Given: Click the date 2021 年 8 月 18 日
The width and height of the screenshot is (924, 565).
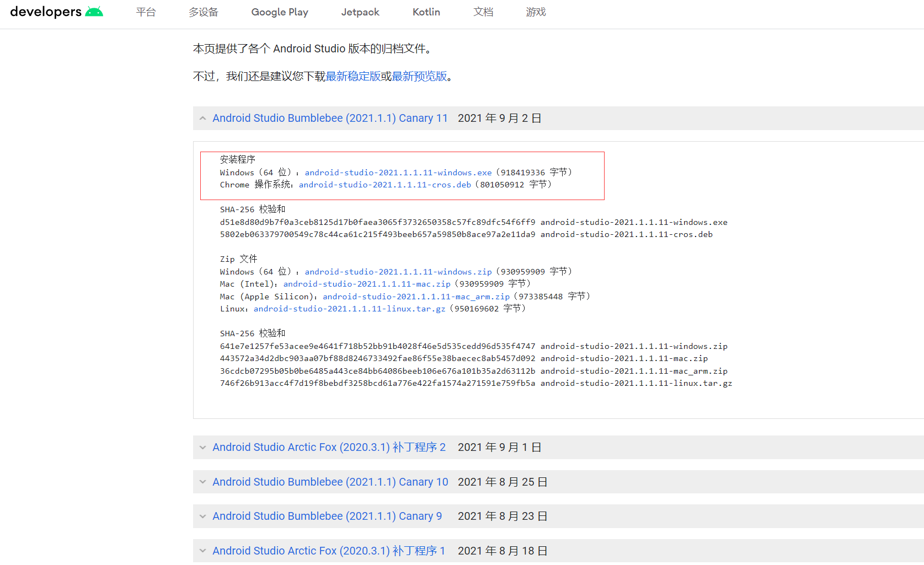Looking at the screenshot, I should click(x=503, y=551).
